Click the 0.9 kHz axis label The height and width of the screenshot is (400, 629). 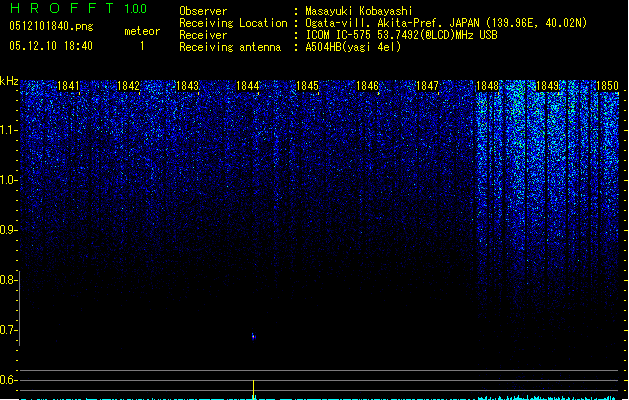(8, 230)
